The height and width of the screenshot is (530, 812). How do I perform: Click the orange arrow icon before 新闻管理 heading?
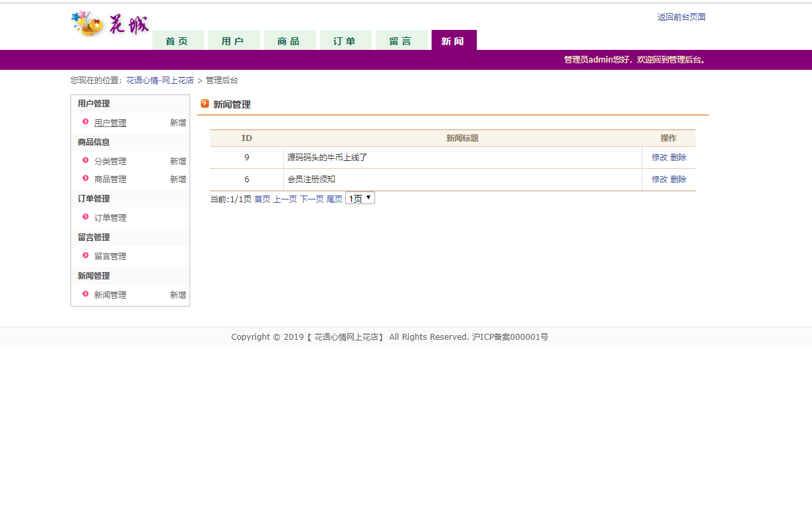tap(203, 104)
